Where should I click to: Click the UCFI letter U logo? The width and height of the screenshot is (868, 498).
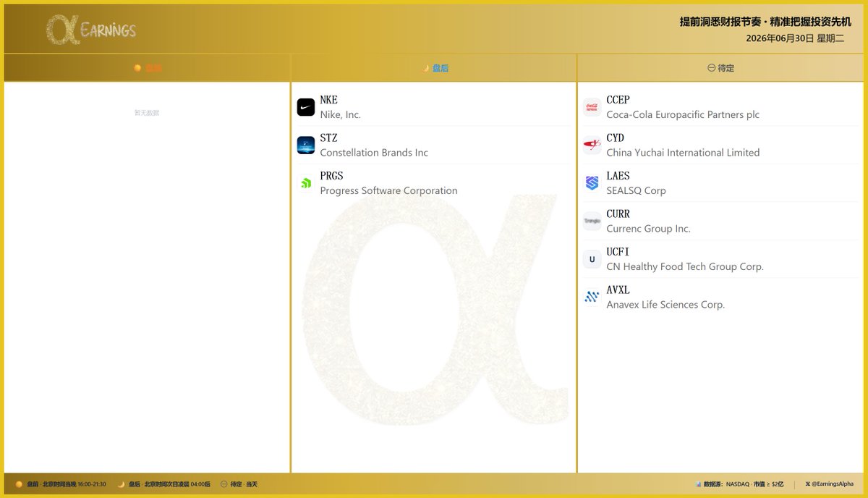coord(592,259)
